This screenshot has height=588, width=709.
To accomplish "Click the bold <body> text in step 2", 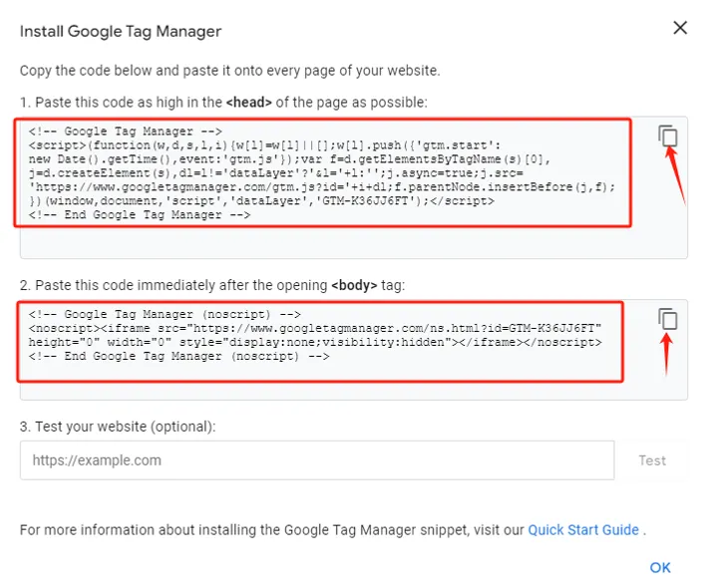I will pos(354,285).
